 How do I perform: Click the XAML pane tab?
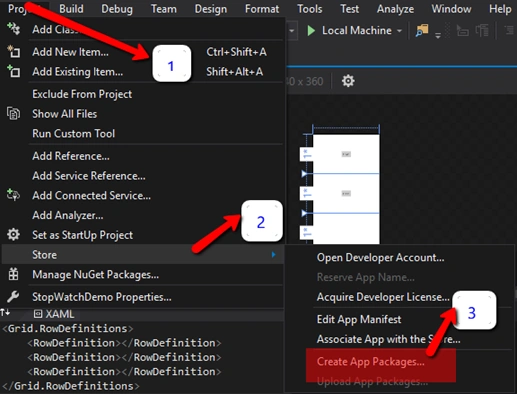(x=54, y=314)
